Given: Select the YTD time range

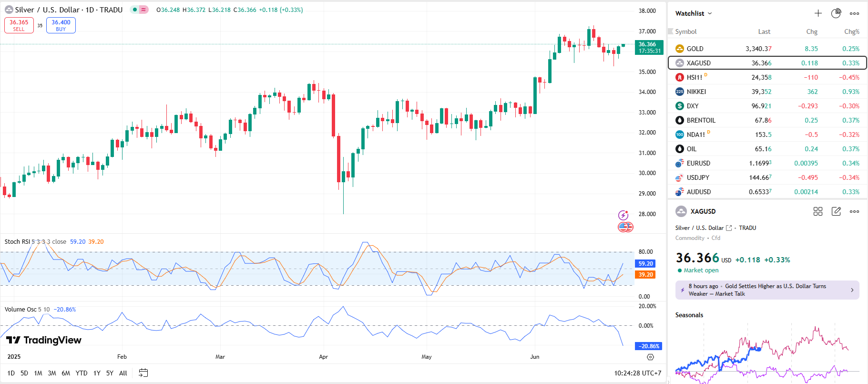Looking at the screenshot, I should tap(82, 373).
